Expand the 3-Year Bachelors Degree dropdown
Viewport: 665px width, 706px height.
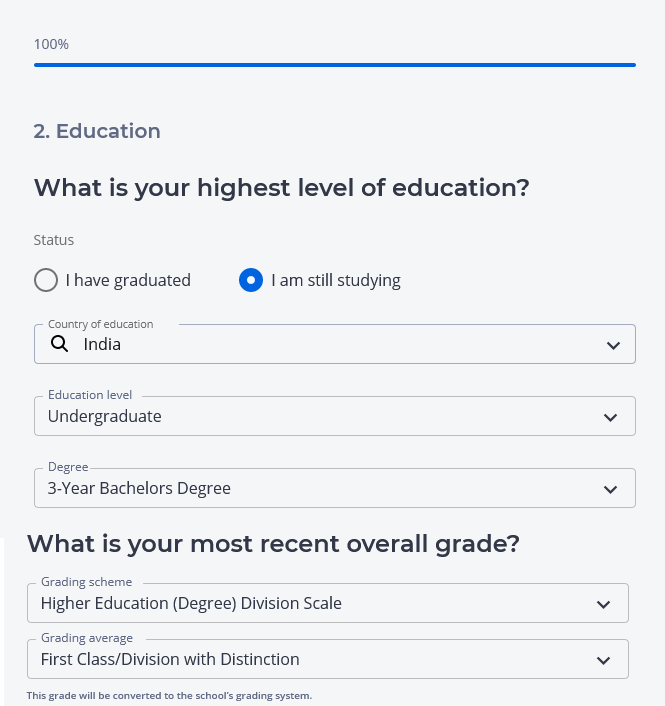[x=320, y=488]
